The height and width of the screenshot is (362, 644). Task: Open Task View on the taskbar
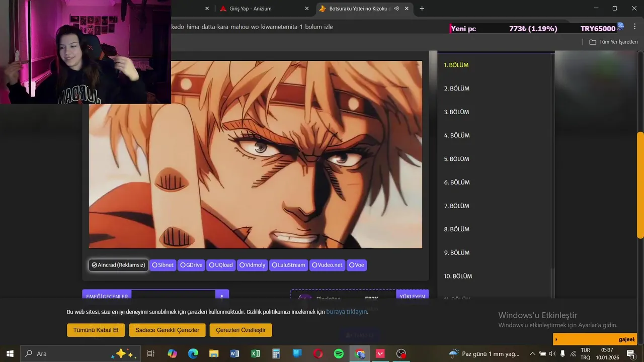pyautogui.click(x=150, y=353)
